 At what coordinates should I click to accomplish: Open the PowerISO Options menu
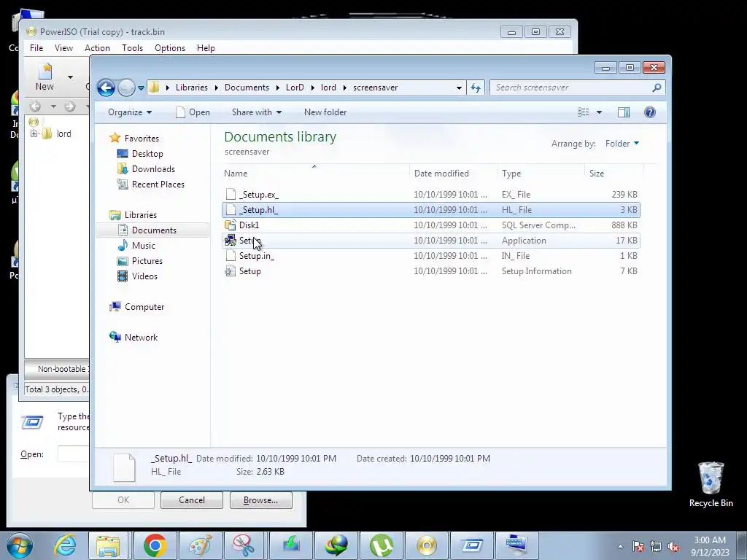[x=169, y=48]
